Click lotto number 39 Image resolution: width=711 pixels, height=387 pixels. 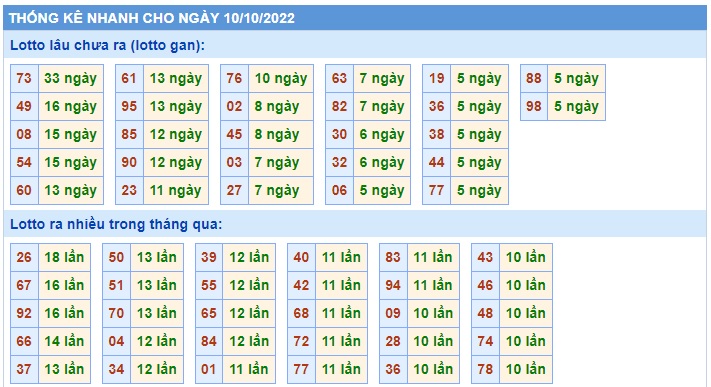209,258
